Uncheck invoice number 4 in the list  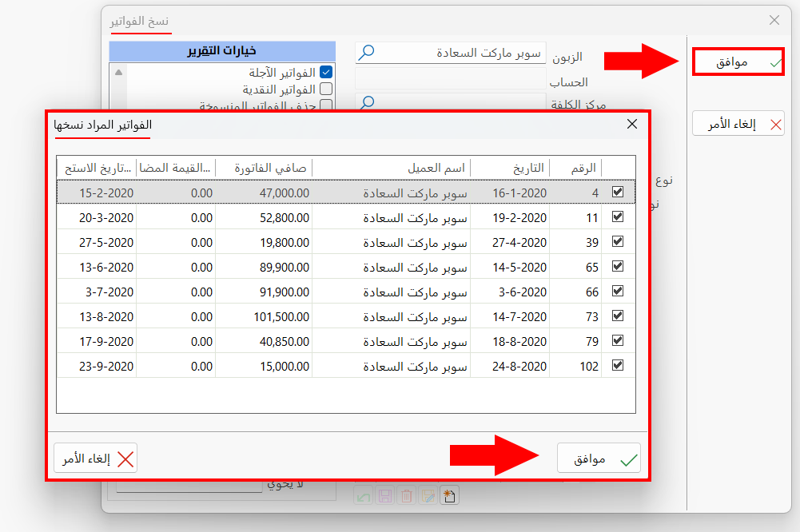(x=618, y=192)
